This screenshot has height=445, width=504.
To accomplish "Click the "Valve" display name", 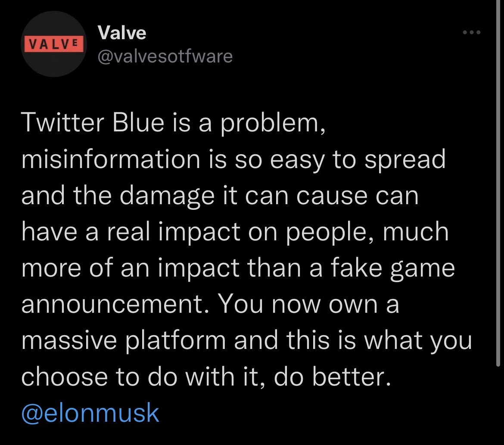I will [x=122, y=32].
